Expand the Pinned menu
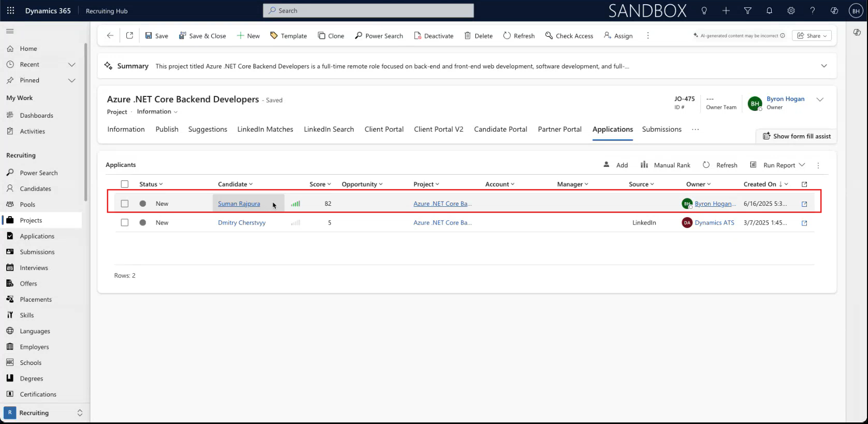The height and width of the screenshot is (424, 868). point(72,80)
